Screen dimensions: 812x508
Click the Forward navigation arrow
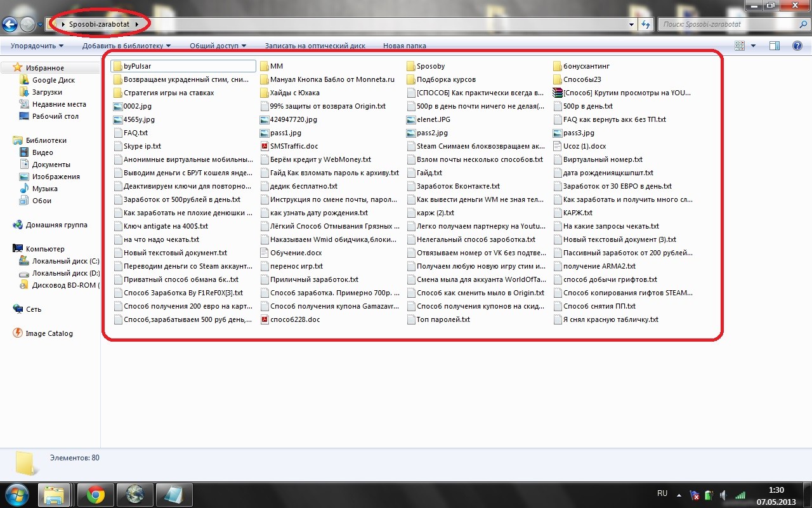tap(27, 25)
